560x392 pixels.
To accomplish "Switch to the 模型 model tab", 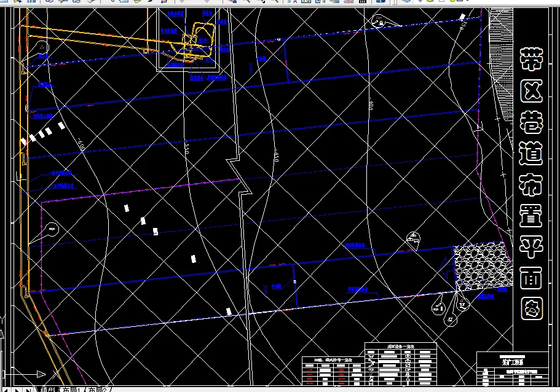I will 47,390.
